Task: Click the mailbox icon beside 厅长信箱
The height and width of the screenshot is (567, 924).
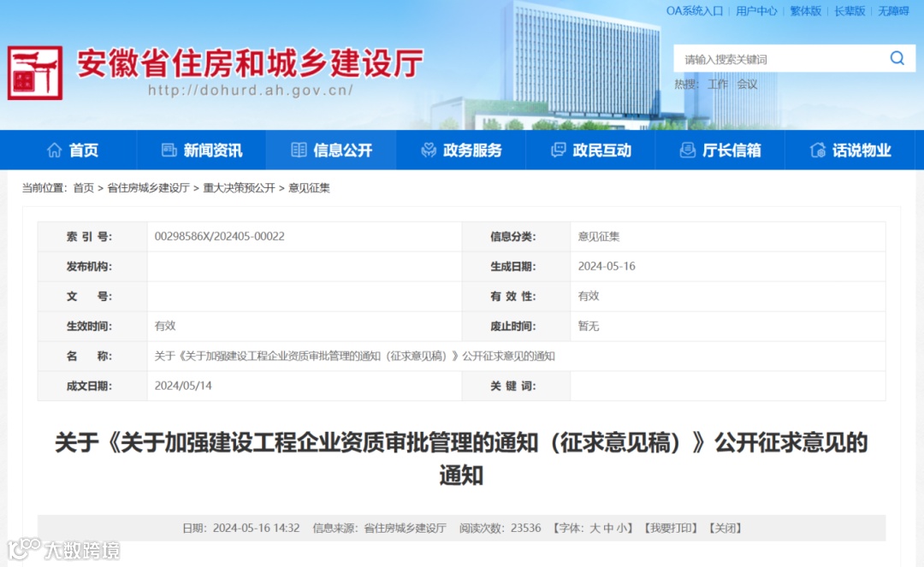Action: point(687,151)
